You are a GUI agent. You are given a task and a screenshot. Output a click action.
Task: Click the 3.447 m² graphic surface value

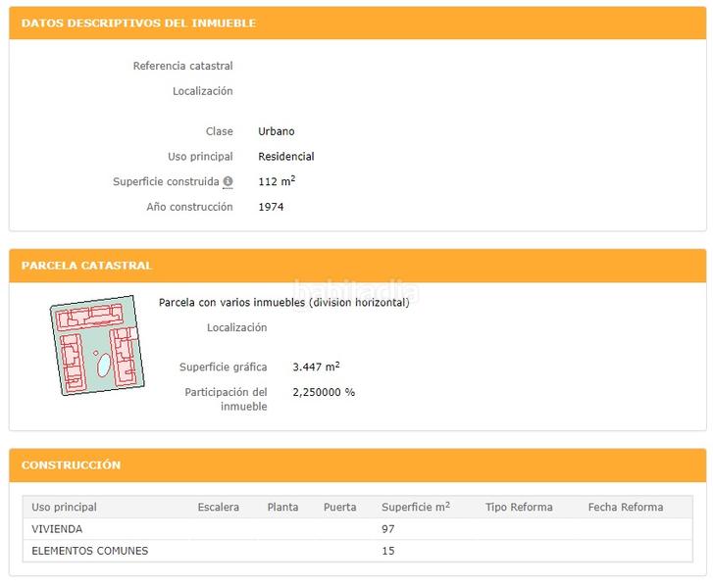316,367
